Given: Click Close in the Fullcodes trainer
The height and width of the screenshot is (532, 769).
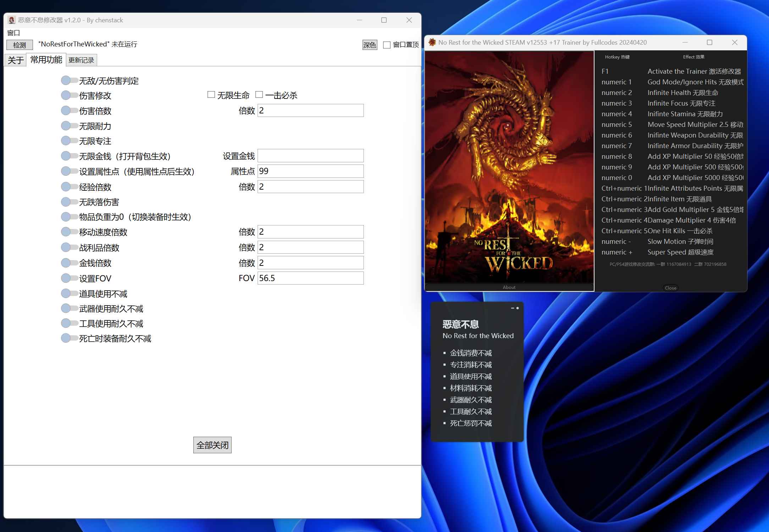Looking at the screenshot, I should pyautogui.click(x=670, y=288).
